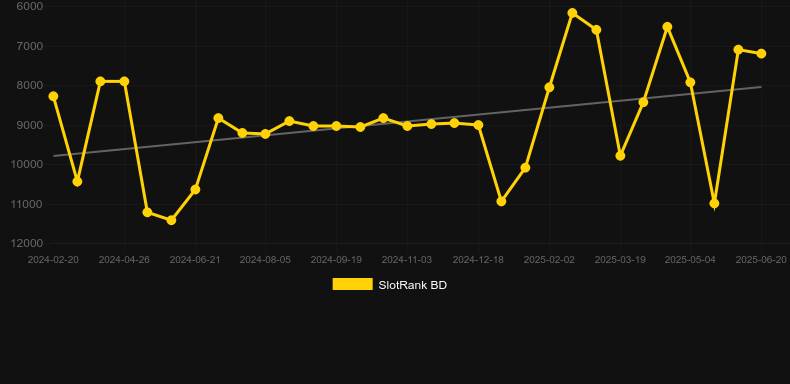The height and width of the screenshot is (384, 790).
Task: Click the 2024-11-03 date label
Action: [407, 260]
